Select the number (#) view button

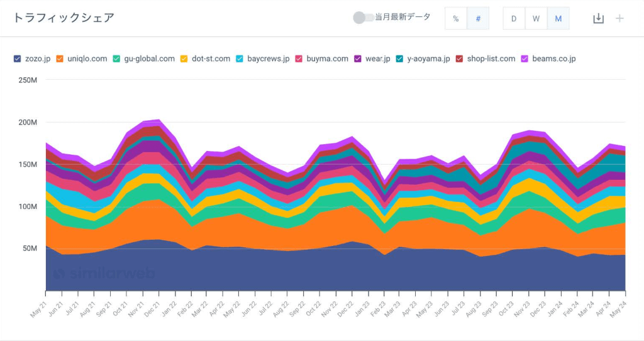(x=478, y=18)
